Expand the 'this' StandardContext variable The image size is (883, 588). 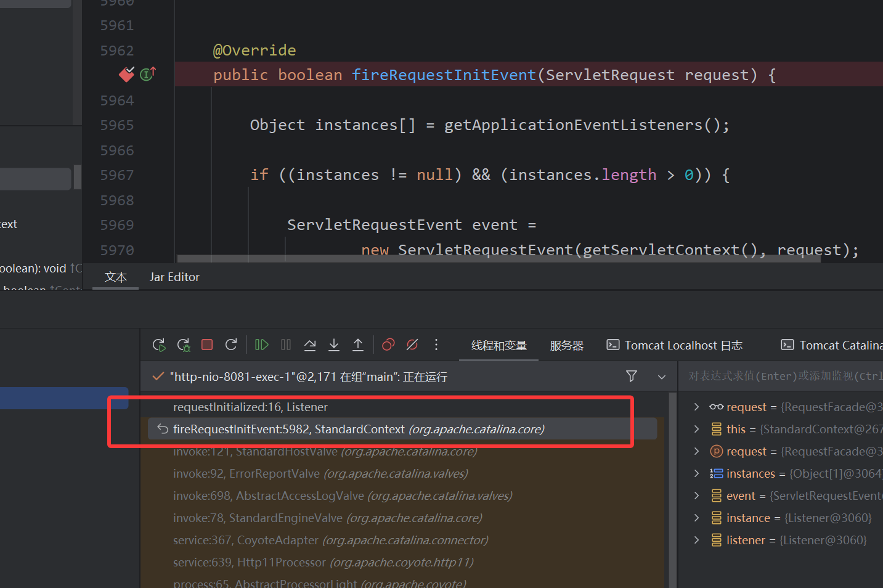[696, 429]
